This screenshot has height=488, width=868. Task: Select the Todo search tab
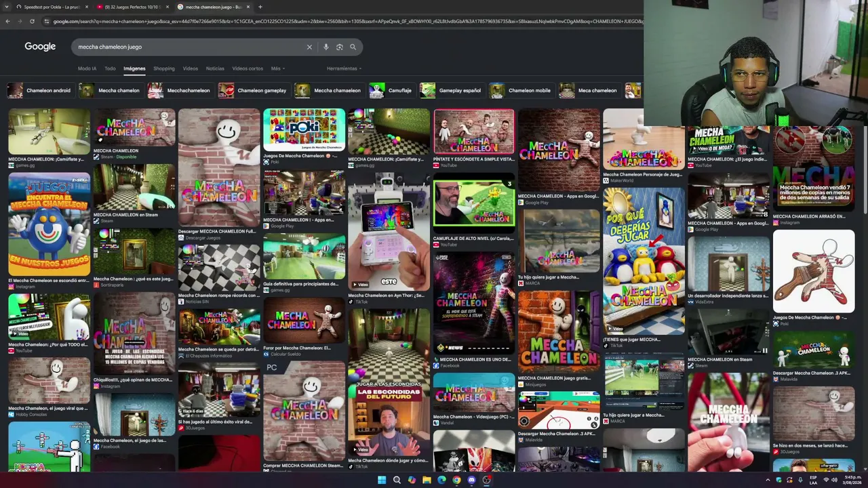tap(110, 68)
